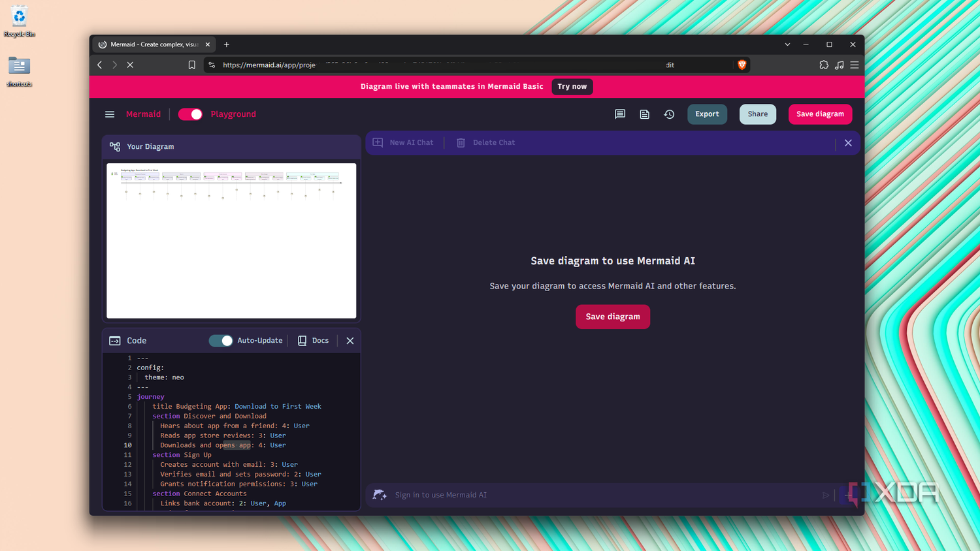Image resolution: width=980 pixels, height=551 pixels.
Task: Click the browser forward arrow
Action: [x=114, y=65]
